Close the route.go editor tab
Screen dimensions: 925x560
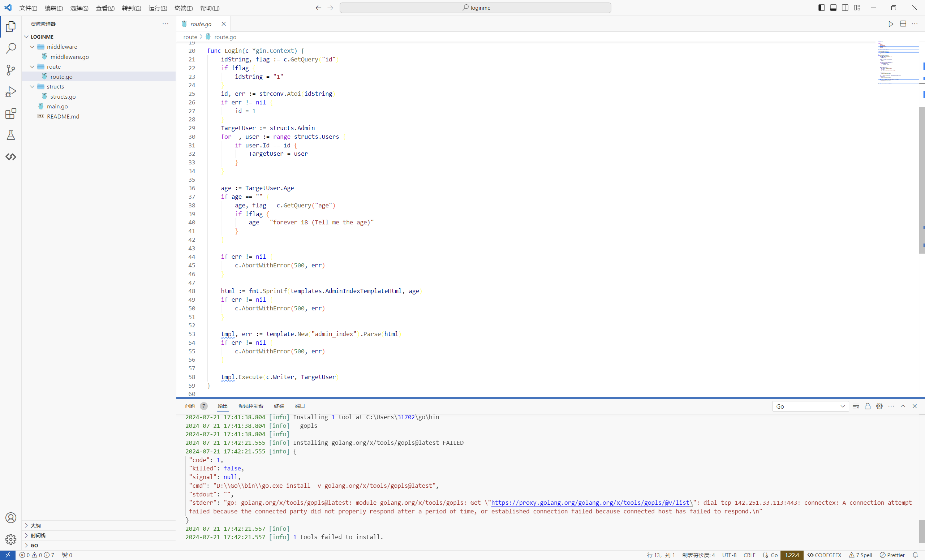click(224, 24)
